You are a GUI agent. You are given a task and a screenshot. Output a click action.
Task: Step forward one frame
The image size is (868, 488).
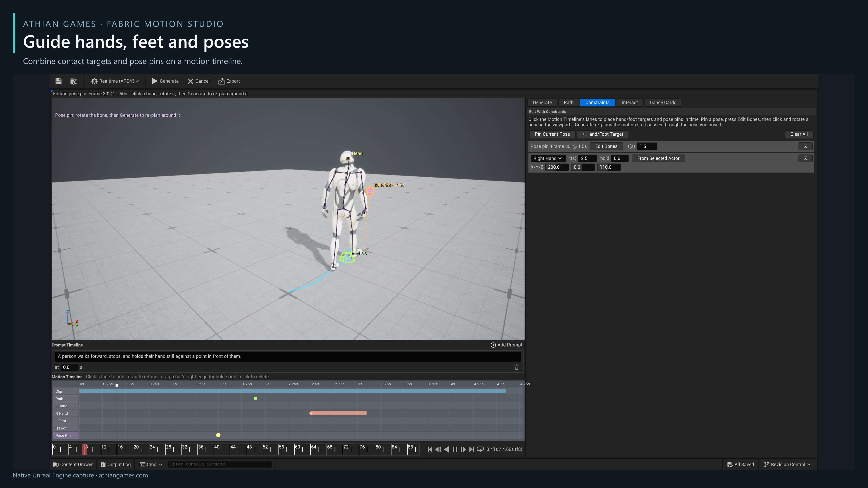(x=463, y=449)
